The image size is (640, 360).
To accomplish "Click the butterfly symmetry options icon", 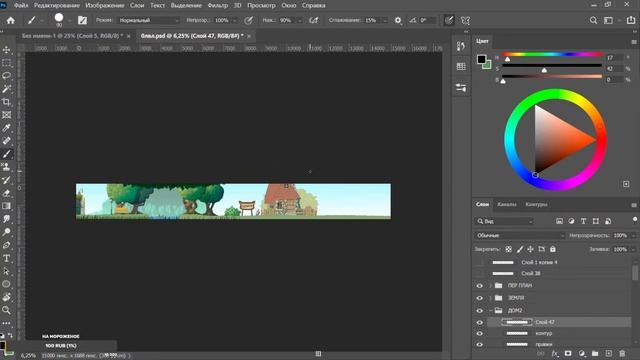I will [x=465, y=20].
